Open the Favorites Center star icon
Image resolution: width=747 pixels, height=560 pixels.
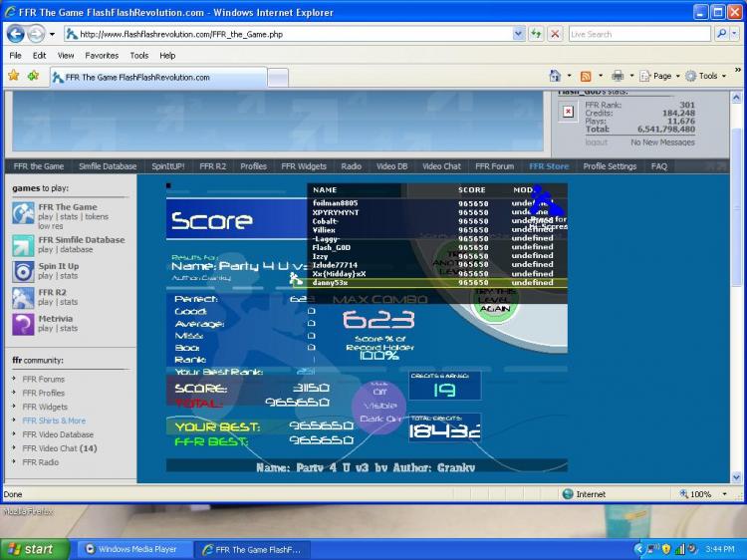click(14, 76)
